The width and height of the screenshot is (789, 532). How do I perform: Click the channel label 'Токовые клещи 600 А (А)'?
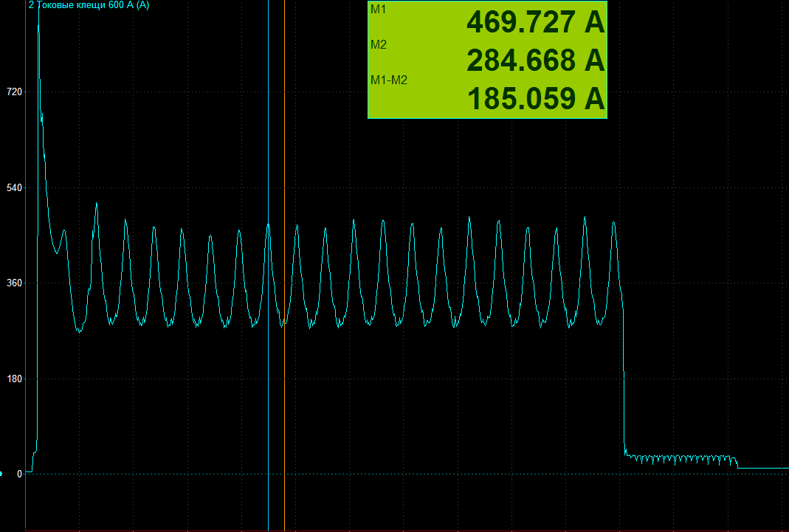point(93,5)
